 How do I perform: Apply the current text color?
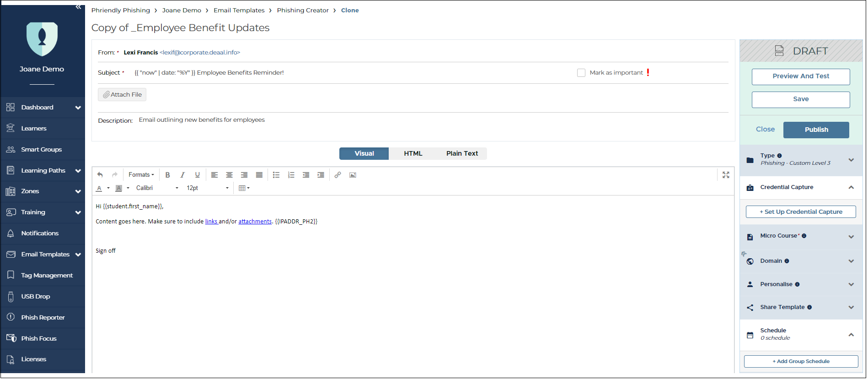(x=99, y=188)
